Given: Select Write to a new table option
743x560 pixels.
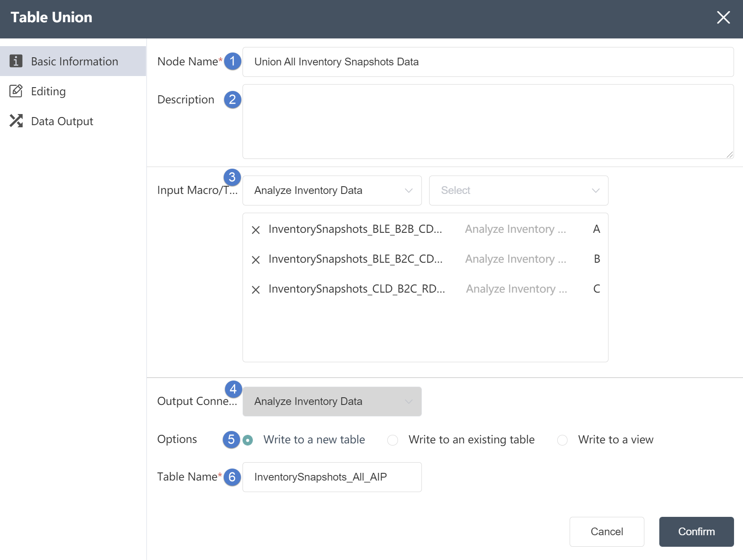Looking at the screenshot, I should click(x=248, y=440).
